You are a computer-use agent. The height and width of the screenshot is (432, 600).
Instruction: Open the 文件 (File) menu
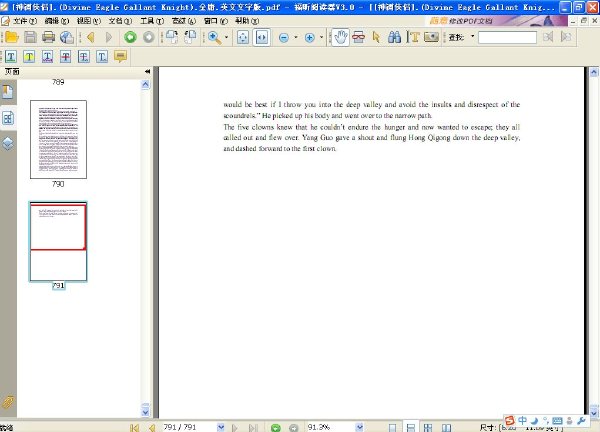25,21
